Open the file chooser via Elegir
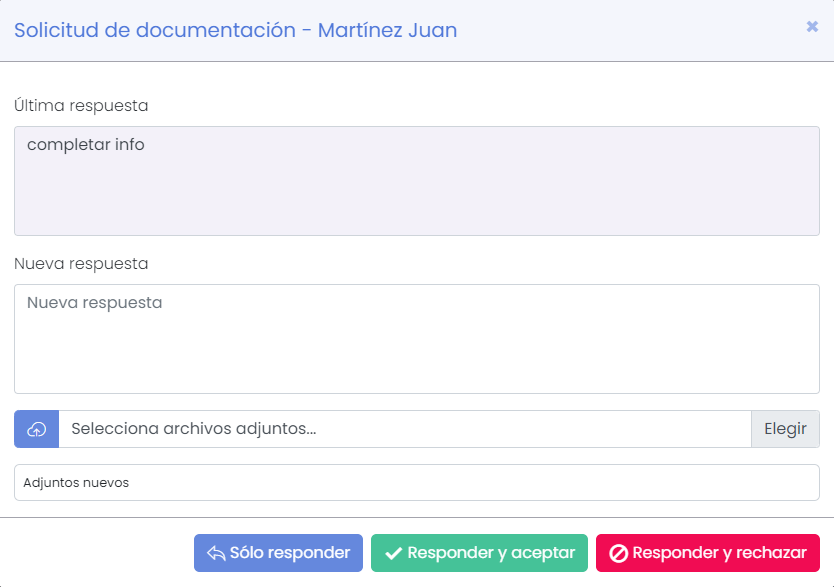834x587 pixels. (786, 429)
